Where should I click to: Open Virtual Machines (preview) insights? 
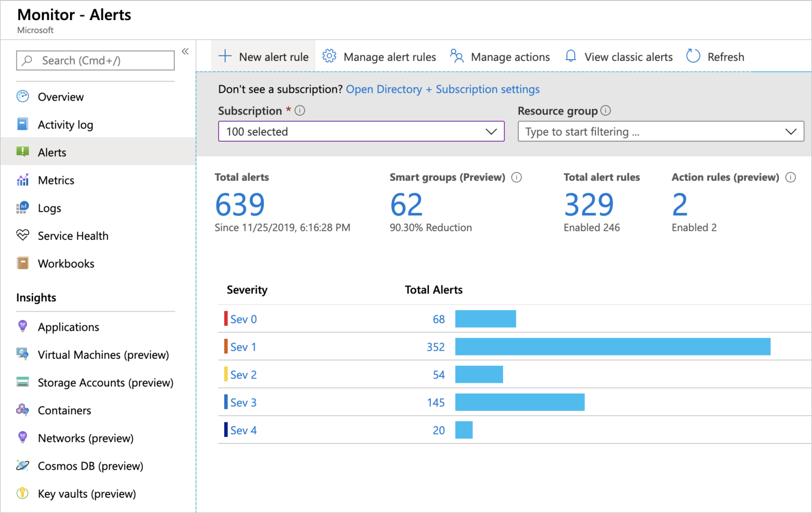click(x=103, y=355)
